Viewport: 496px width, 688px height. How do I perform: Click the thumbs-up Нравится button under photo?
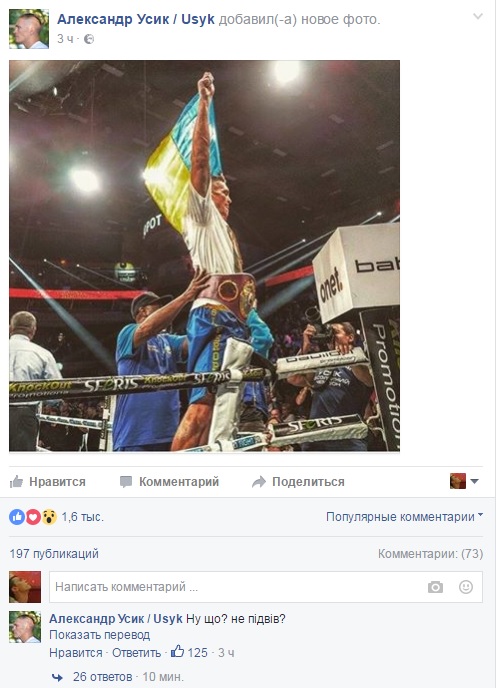click(x=47, y=481)
